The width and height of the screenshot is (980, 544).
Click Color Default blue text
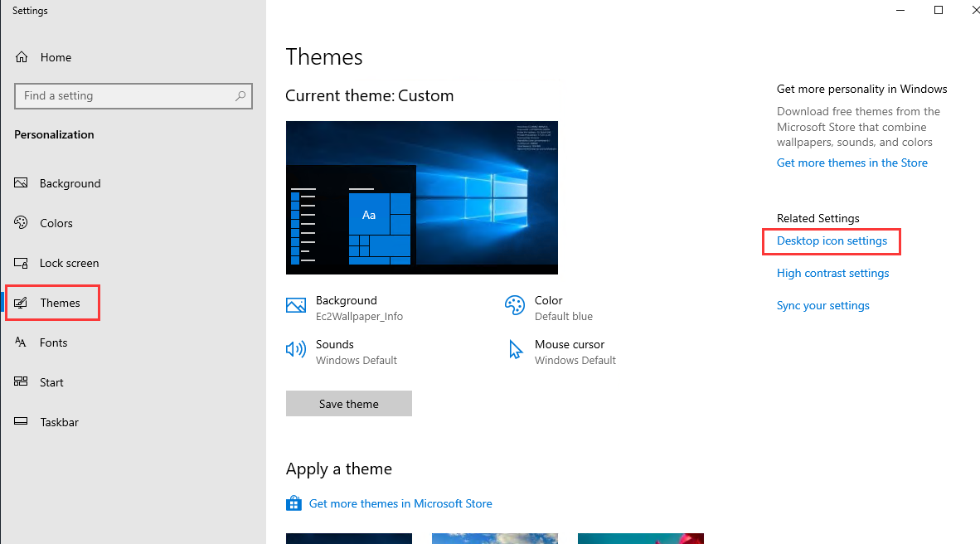564,308
